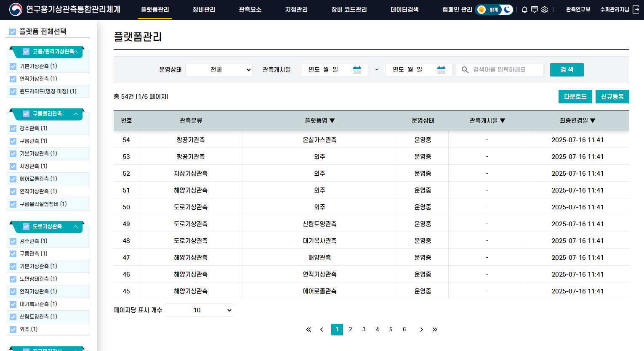Open the 데이터검색 menu

point(405,10)
